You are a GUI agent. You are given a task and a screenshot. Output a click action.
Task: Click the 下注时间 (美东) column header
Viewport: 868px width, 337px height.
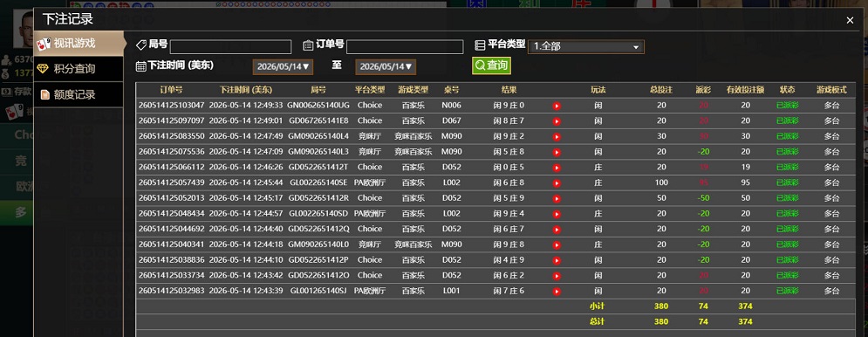pos(246,90)
